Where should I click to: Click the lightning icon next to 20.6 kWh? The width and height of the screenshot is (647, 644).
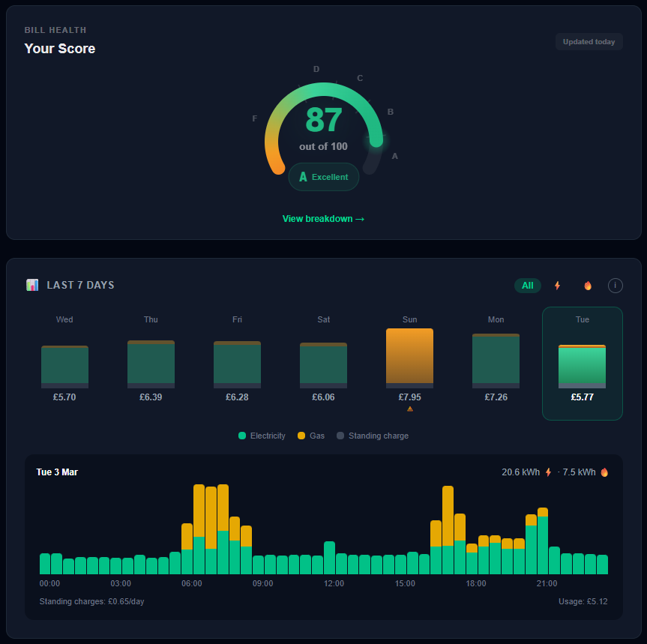[x=548, y=472]
